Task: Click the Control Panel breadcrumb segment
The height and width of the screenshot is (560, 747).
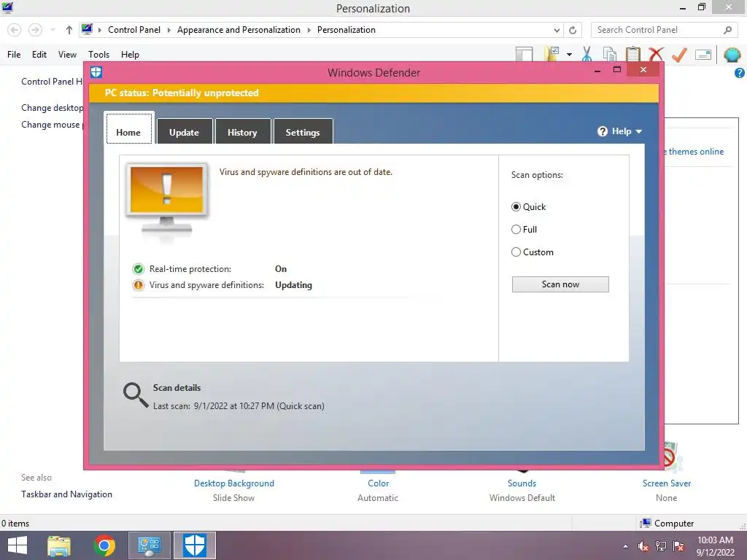Action: click(134, 30)
